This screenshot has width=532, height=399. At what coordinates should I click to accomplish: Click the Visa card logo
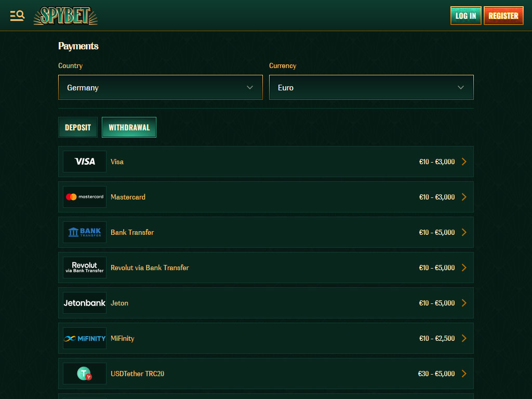(x=85, y=162)
